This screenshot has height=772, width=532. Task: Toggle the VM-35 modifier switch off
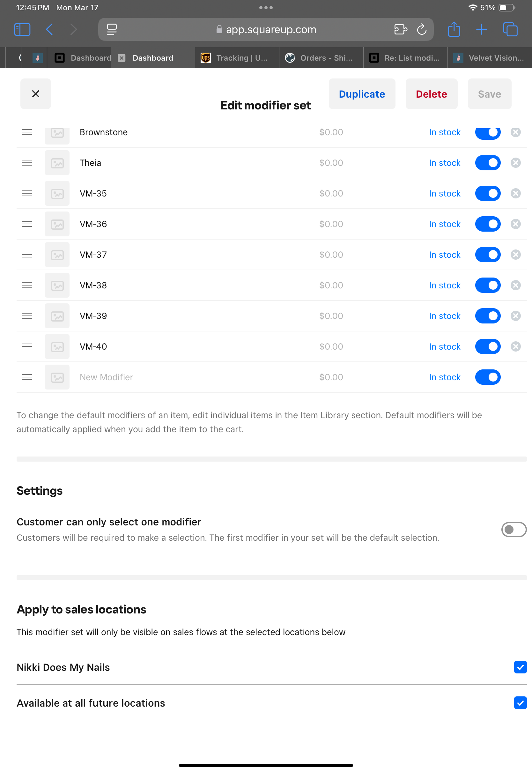click(488, 193)
